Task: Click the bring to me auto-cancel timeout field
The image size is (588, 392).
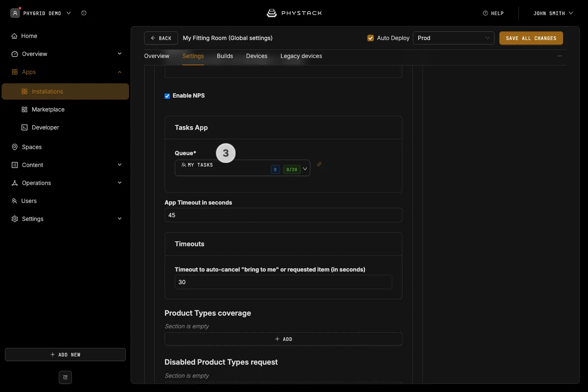Action: coord(283,282)
